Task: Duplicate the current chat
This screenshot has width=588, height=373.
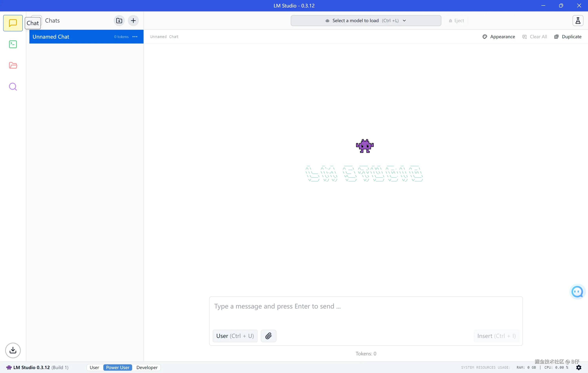Action: coord(568,37)
